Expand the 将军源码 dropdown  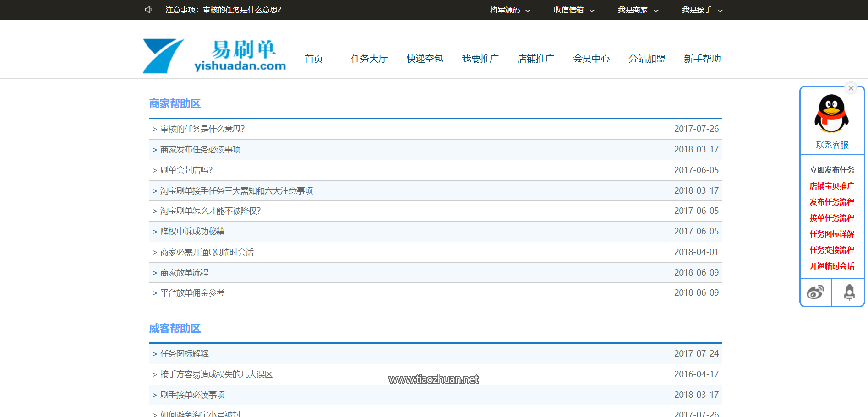click(510, 10)
